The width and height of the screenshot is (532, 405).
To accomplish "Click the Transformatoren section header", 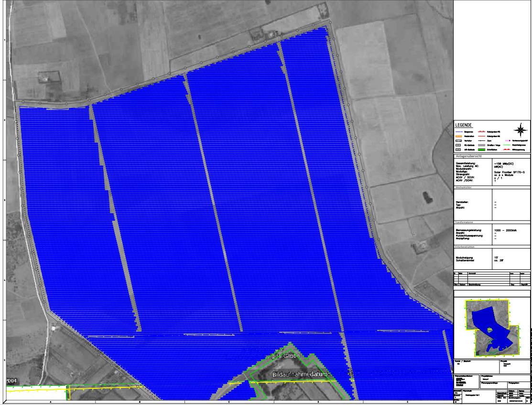I will coord(466,223).
